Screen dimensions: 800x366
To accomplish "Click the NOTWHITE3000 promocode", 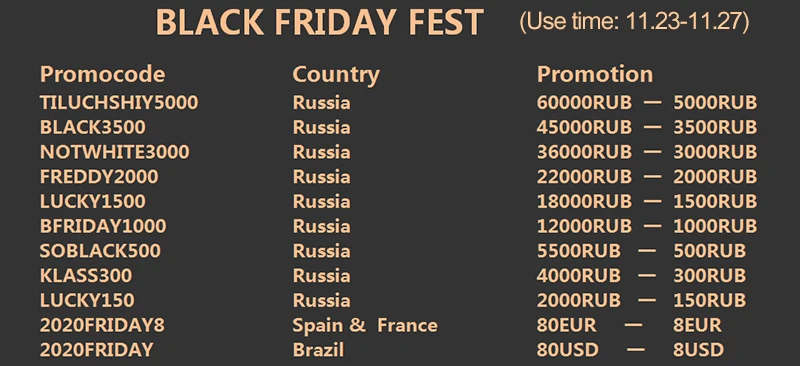I will [x=115, y=152].
